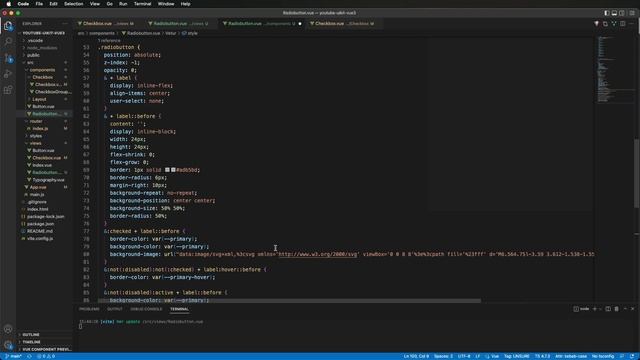Open the Manage gear in the activity bar

tap(8, 345)
